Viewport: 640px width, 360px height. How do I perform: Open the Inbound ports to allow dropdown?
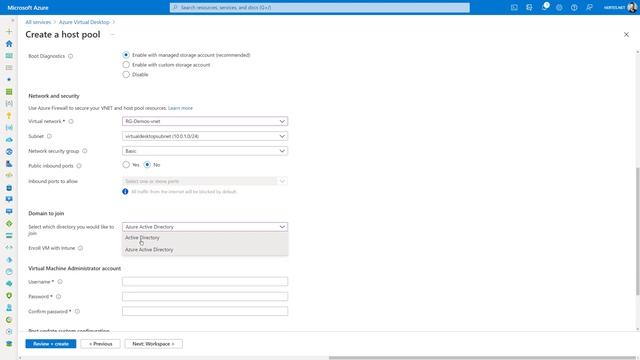[x=205, y=181]
